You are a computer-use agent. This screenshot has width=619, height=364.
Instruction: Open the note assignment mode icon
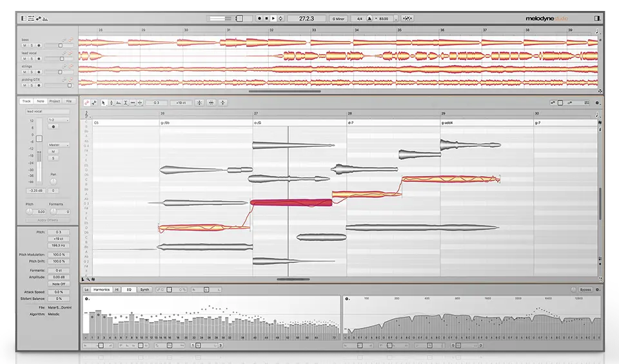point(38,18)
